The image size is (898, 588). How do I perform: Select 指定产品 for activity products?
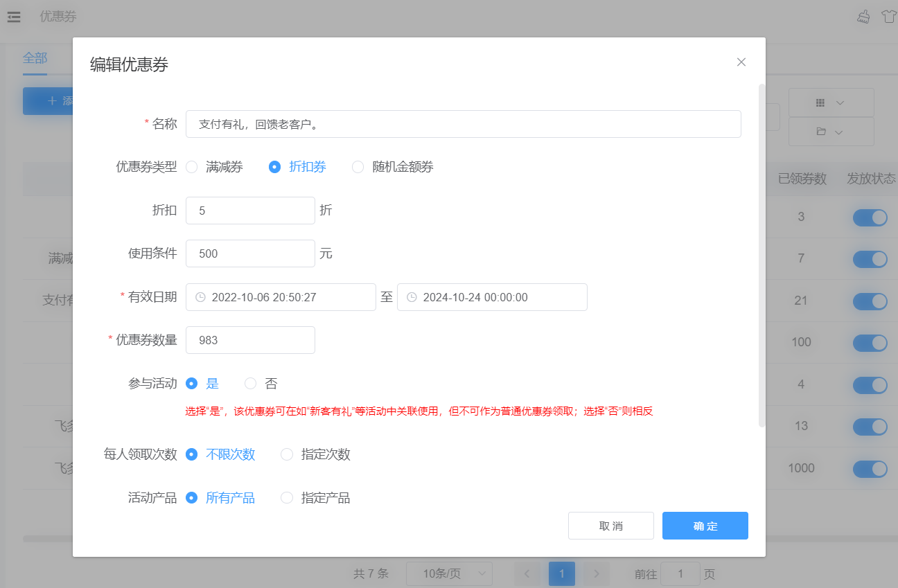(x=287, y=498)
